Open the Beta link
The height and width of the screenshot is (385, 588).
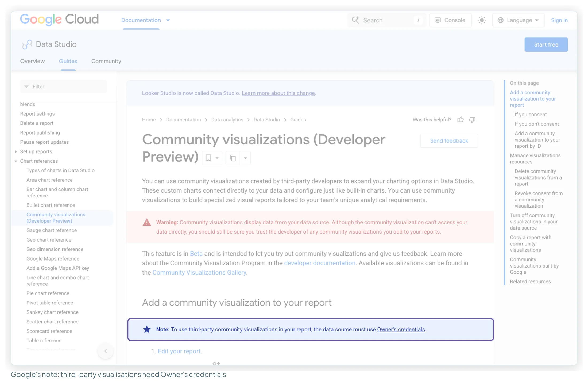(196, 254)
